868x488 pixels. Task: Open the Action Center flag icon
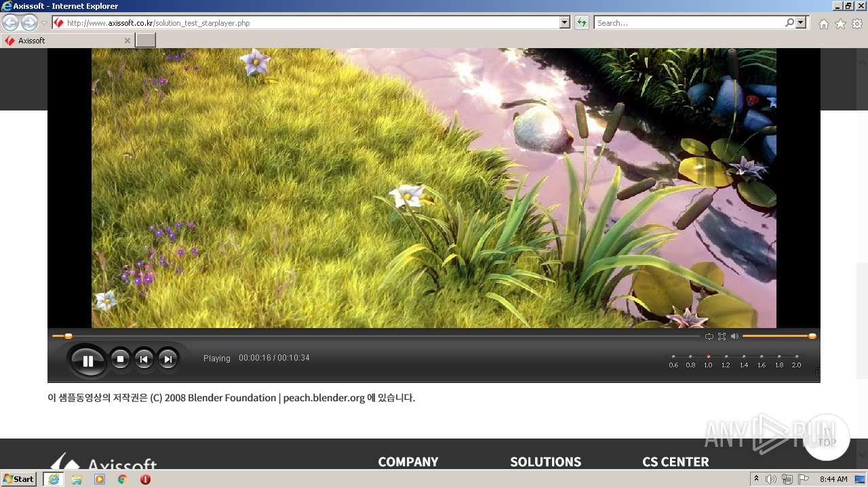[x=804, y=479]
